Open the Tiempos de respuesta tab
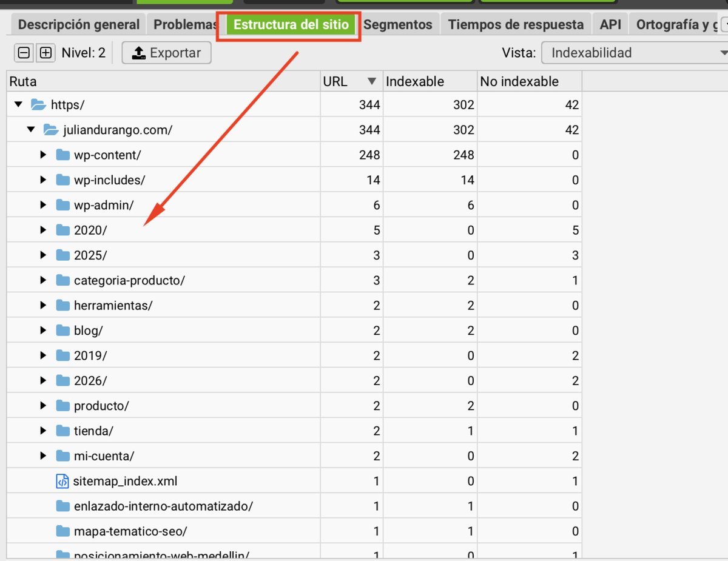728x561 pixels. [x=516, y=24]
